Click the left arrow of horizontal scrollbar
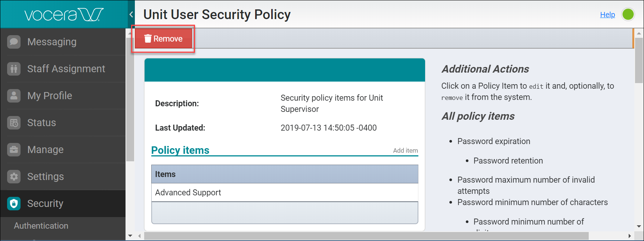The width and height of the screenshot is (644, 241). click(x=139, y=236)
